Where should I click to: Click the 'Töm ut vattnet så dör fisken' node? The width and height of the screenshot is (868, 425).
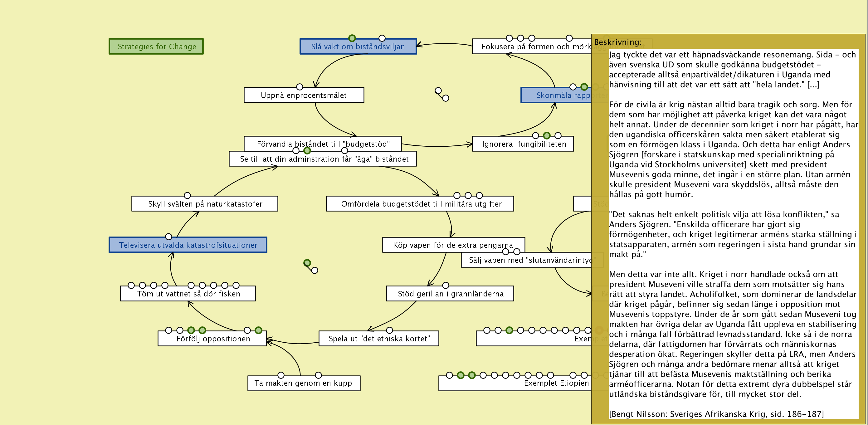tap(188, 294)
